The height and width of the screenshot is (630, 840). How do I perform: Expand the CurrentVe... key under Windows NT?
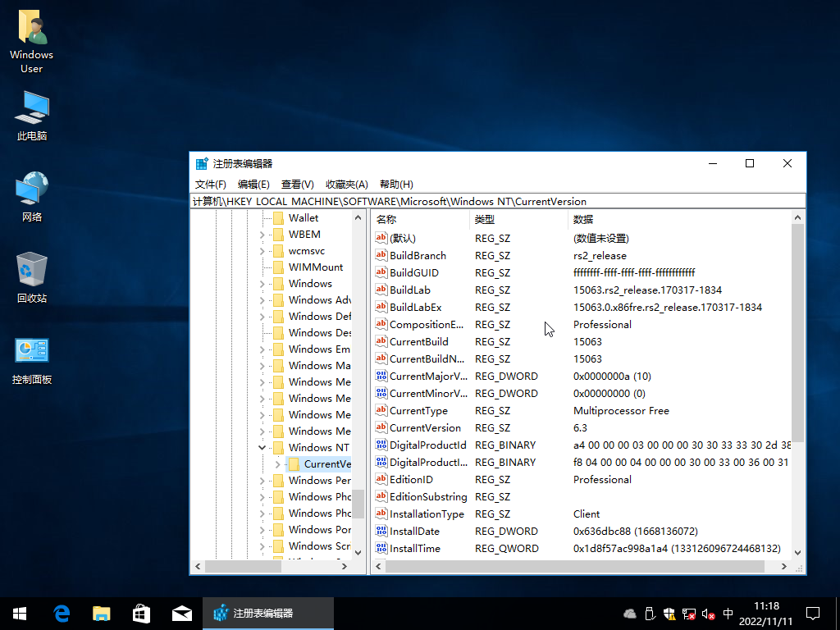click(x=277, y=464)
